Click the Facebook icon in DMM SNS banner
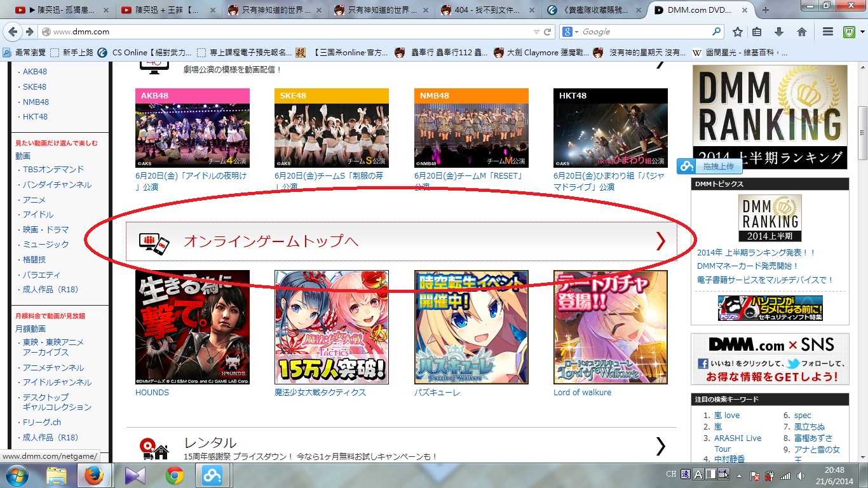 [x=703, y=364]
